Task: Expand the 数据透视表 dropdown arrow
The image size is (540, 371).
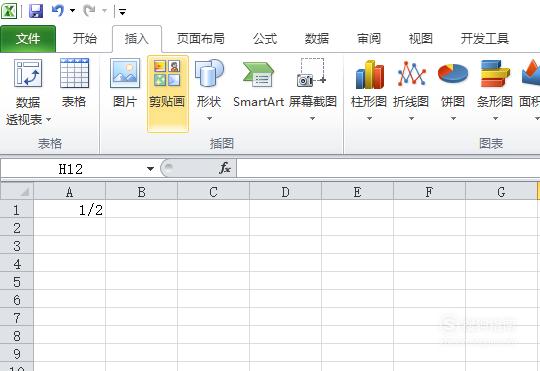Action: (x=49, y=120)
